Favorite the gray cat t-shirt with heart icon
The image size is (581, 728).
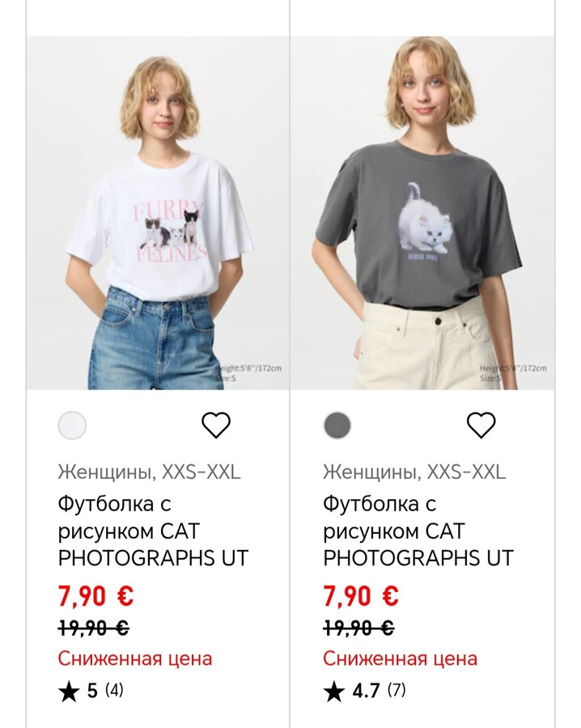tap(481, 425)
